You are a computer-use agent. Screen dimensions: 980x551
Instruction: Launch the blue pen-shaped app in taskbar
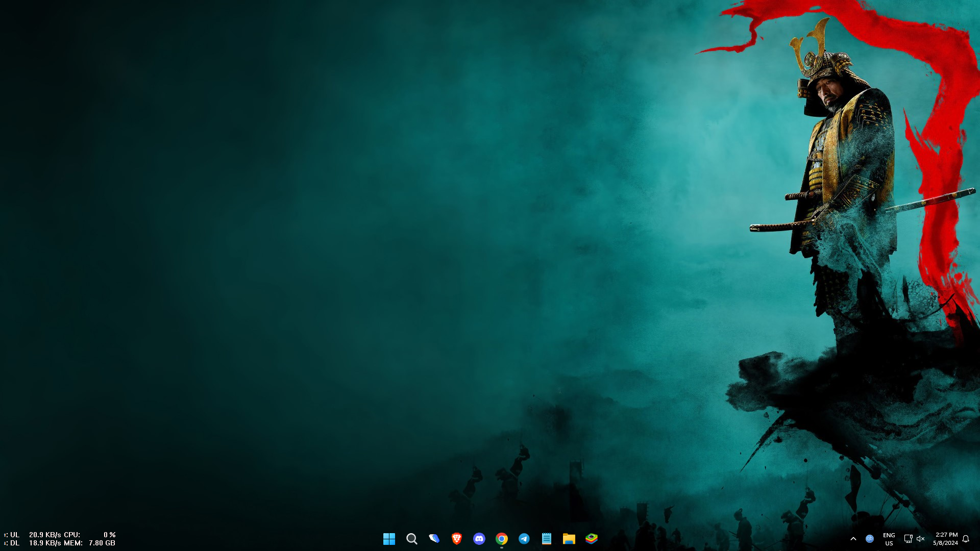tap(434, 539)
